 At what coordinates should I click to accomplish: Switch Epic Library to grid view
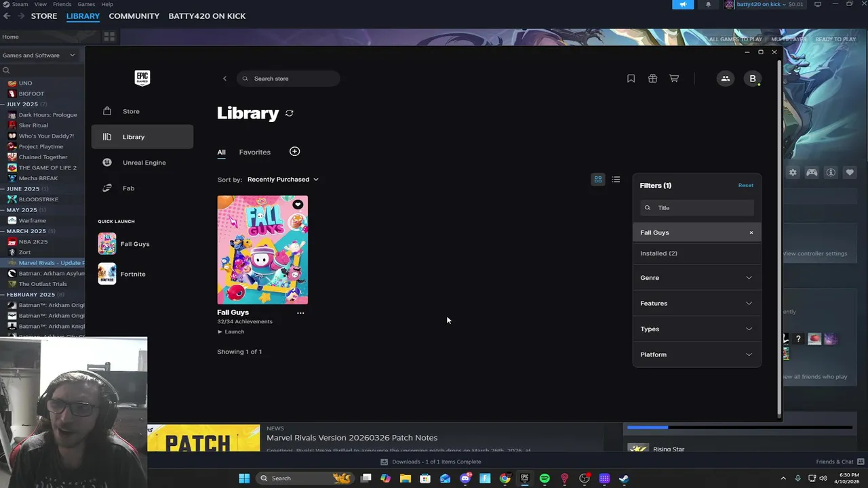[x=598, y=180]
